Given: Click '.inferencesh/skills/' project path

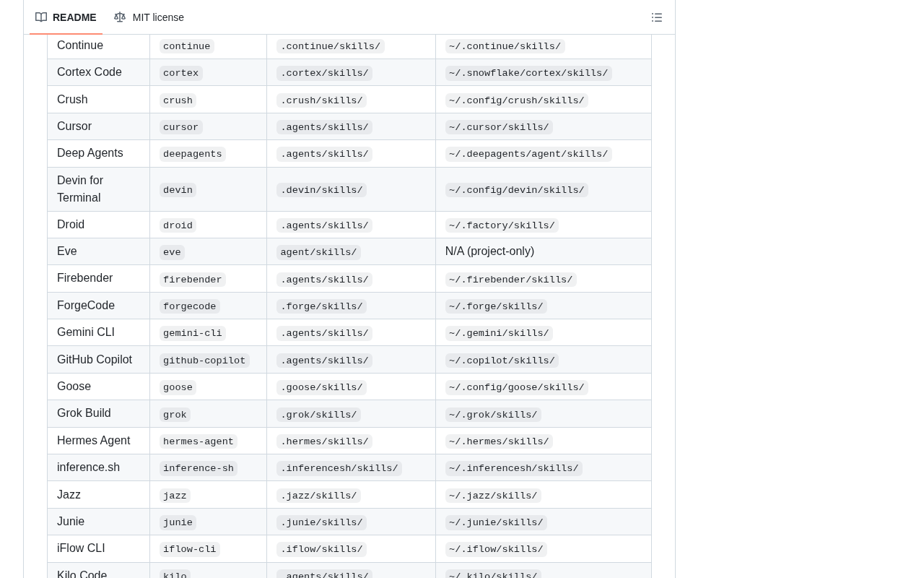Looking at the screenshot, I should [x=339, y=468].
